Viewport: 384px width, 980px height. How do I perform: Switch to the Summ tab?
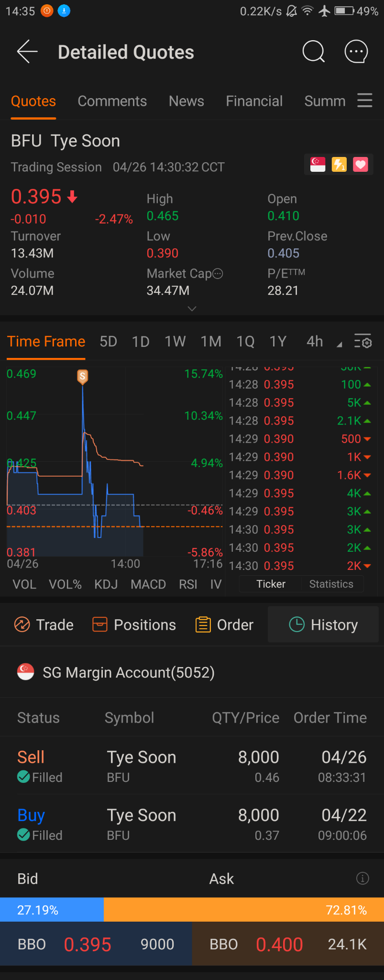pos(325,101)
